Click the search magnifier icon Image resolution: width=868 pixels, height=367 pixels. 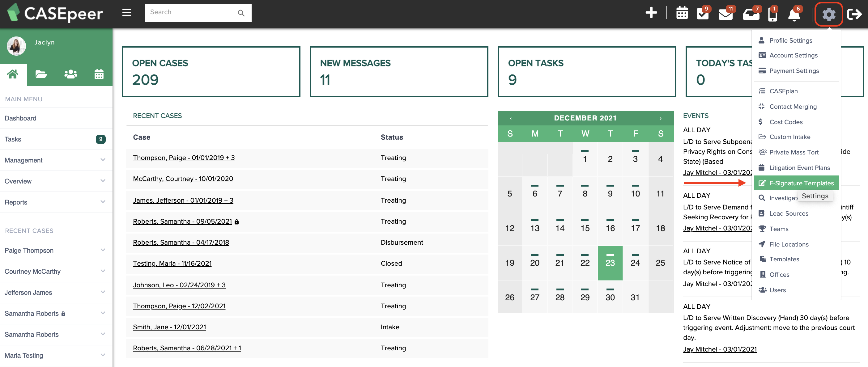click(x=241, y=13)
